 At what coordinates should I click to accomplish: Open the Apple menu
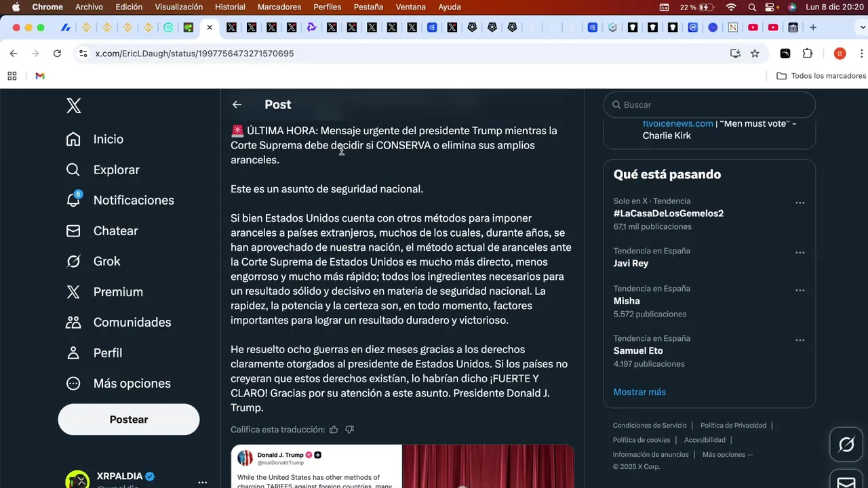[16, 7]
